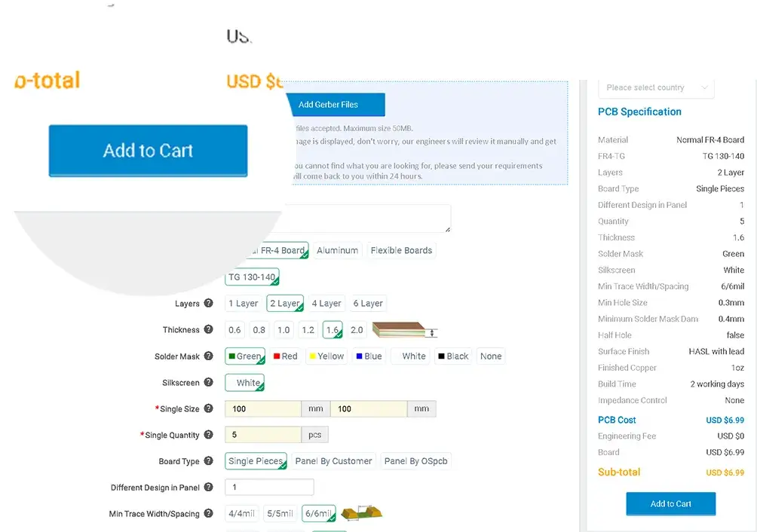Select the 4 Layer option
The height and width of the screenshot is (532, 757).
point(326,304)
